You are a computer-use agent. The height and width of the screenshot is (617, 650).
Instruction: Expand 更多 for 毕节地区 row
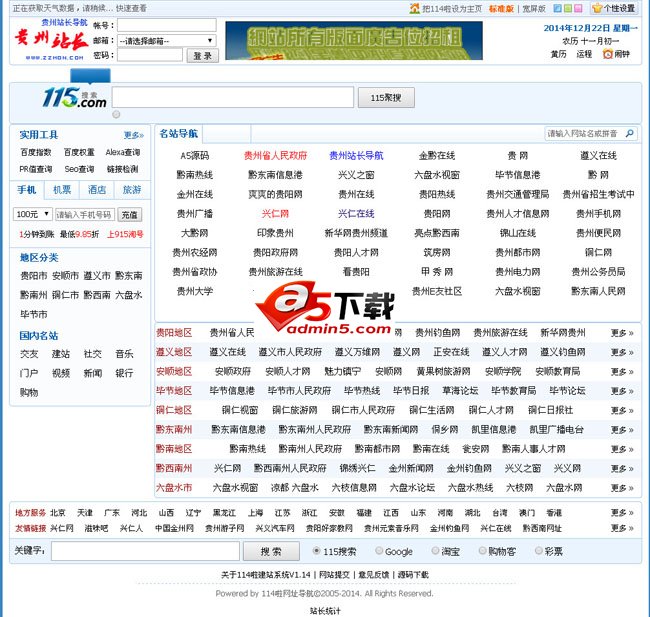(x=622, y=391)
